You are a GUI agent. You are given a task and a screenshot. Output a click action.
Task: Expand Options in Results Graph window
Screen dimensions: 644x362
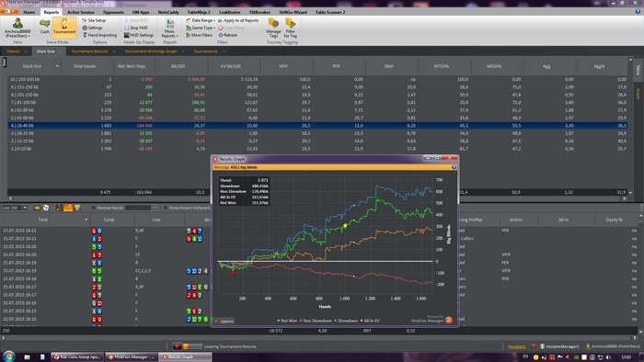[x=224, y=321]
